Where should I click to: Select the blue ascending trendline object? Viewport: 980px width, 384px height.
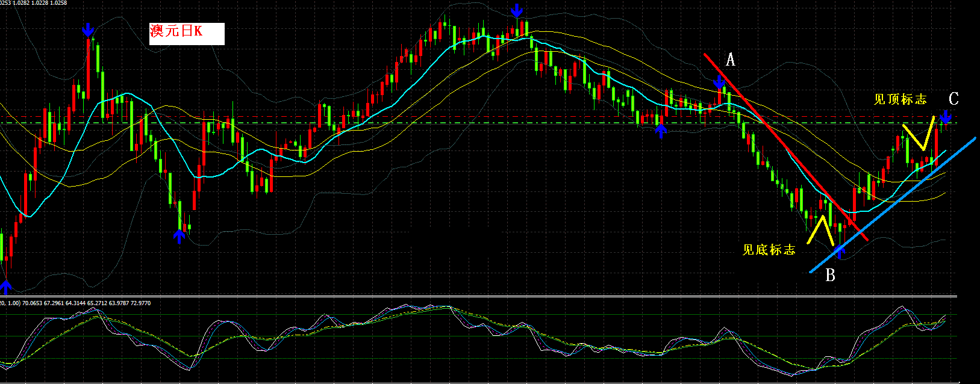893,205
